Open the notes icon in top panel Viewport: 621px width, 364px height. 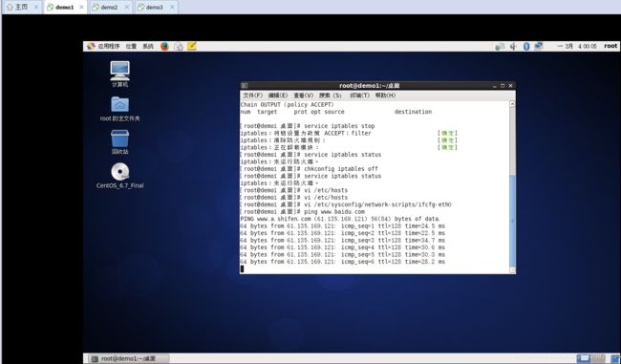(192, 47)
